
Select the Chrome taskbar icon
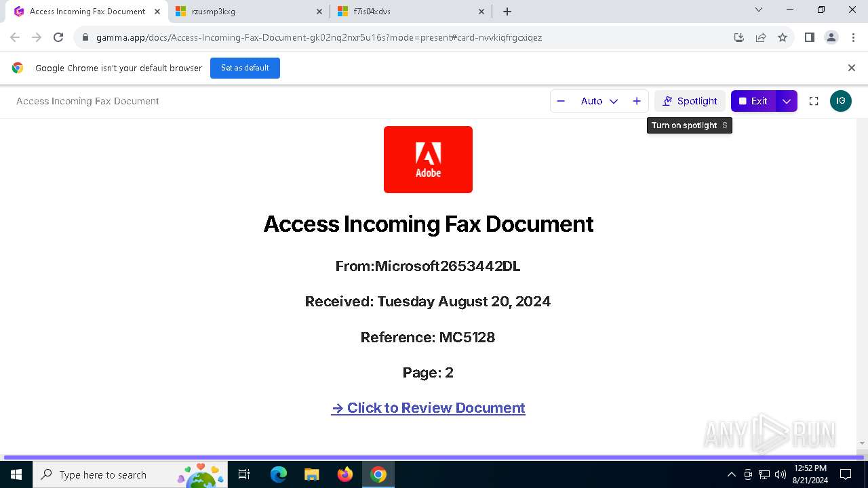[x=378, y=474]
